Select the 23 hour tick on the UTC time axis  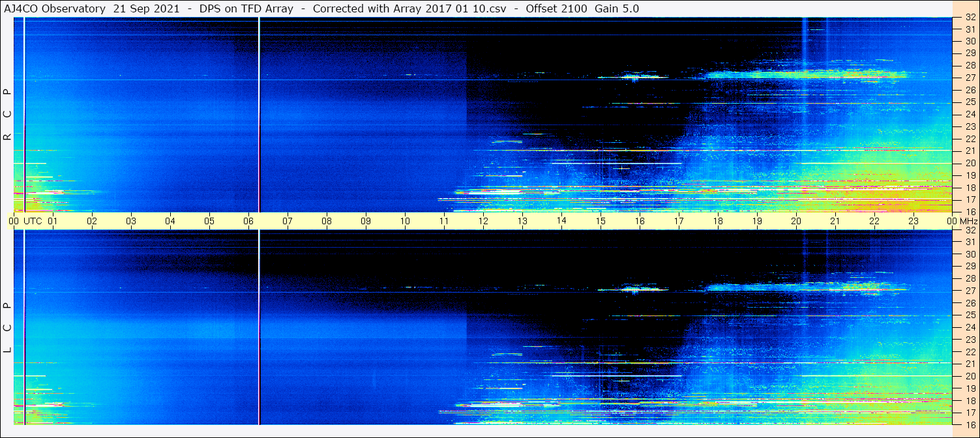pyautogui.click(x=913, y=220)
